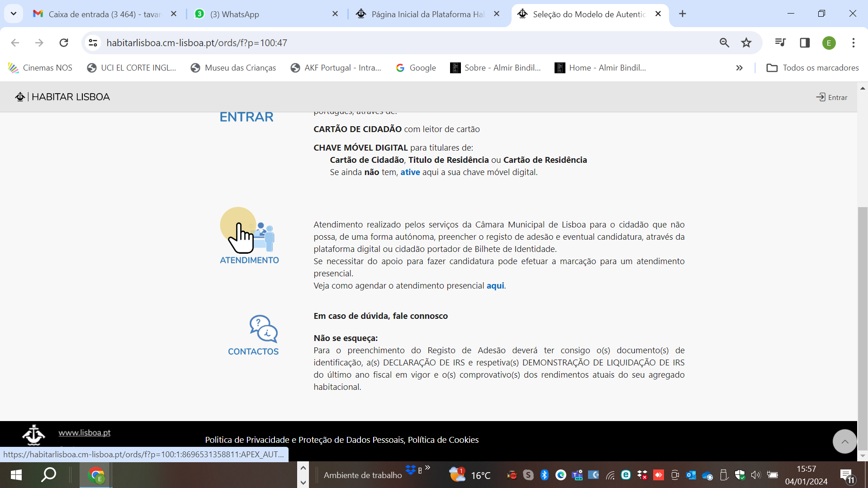This screenshot has height=488, width=868.
Task: Click the address bar URL field
Action: click(x=362, y=43)
